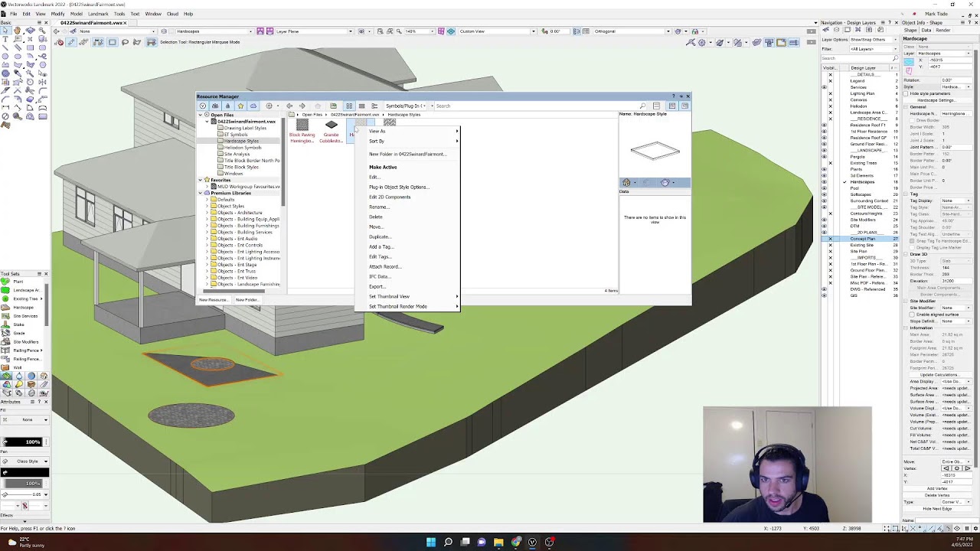Image resolution: width=980 pixels, height=551 pixels.
Task: Click the Vectorworks icon in taskbar
Action: click(x=532, y=542)
